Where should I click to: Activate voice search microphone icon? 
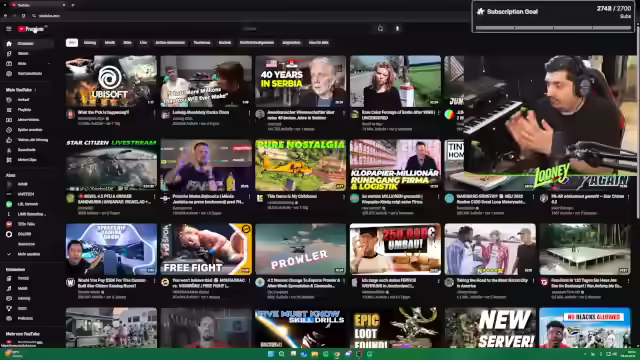pyautogui.click(x=397, y=29)
